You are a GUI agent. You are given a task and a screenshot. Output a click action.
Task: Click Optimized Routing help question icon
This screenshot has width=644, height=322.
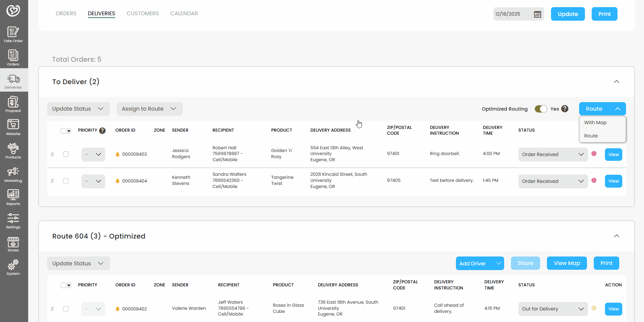coord(565,109)
